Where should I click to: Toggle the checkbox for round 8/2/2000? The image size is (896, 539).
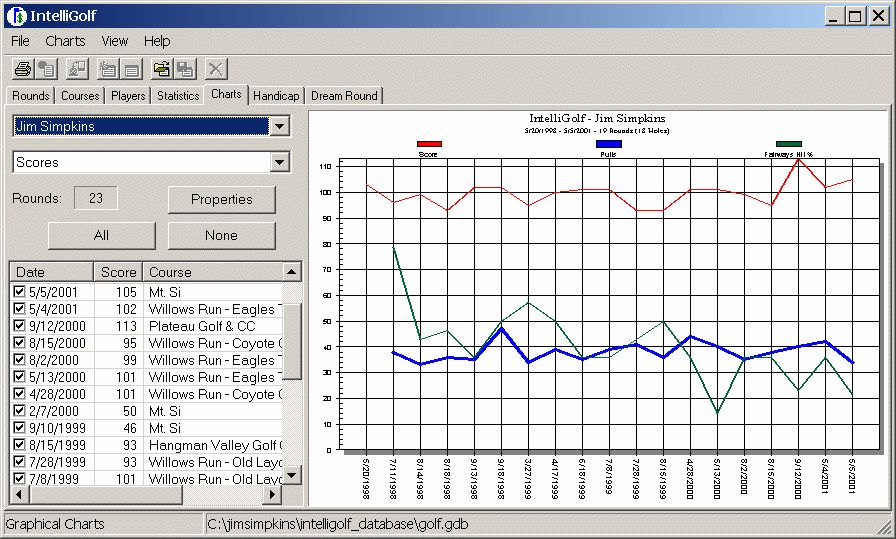point(19,360)
